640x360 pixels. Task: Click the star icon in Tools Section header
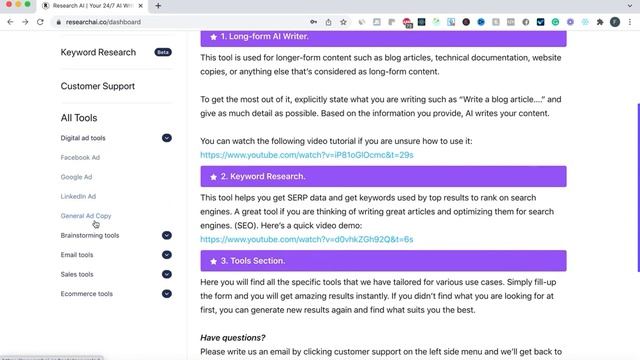(213, 261)
